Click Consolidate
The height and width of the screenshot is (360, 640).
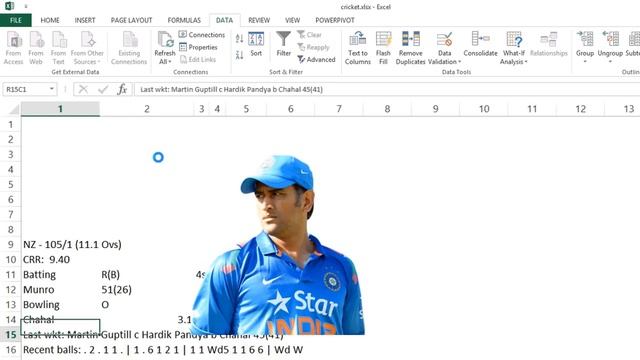point(480,44)
